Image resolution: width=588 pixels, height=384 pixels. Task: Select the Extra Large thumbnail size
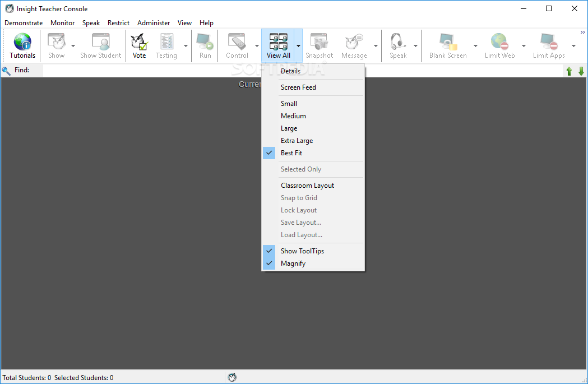pyautogui.click(x=313, y=141)
